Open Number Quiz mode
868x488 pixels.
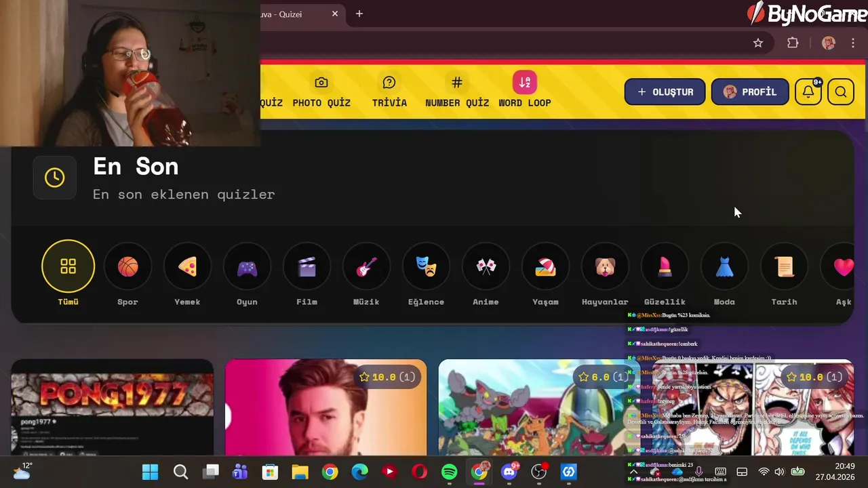coord(457,91)
